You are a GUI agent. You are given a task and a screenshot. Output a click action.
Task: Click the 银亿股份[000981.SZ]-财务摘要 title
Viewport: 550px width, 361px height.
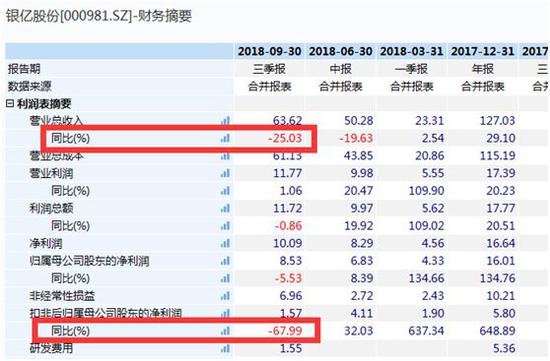tap(99, 16)
